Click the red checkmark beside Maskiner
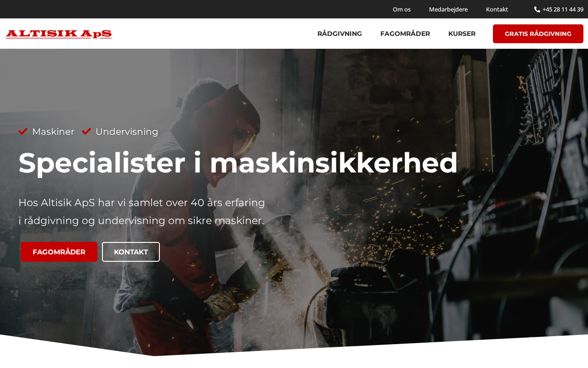 coord(23,132)
